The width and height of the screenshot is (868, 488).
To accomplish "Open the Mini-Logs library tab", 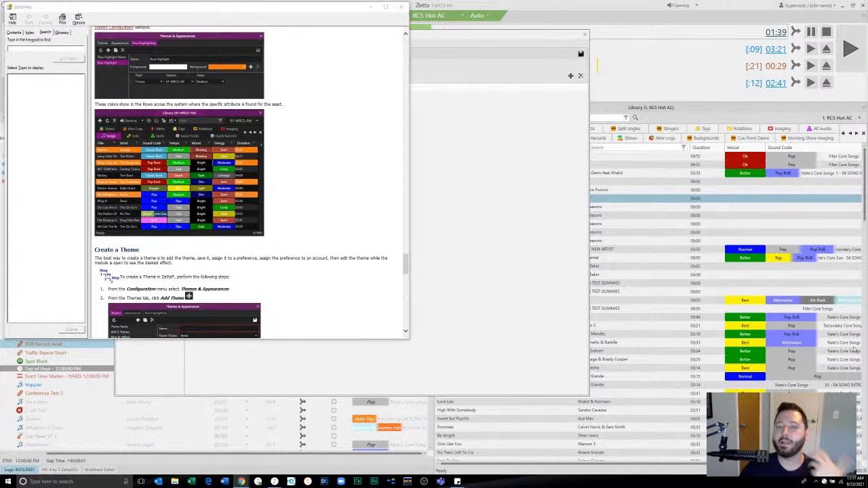I will [663, 138].
